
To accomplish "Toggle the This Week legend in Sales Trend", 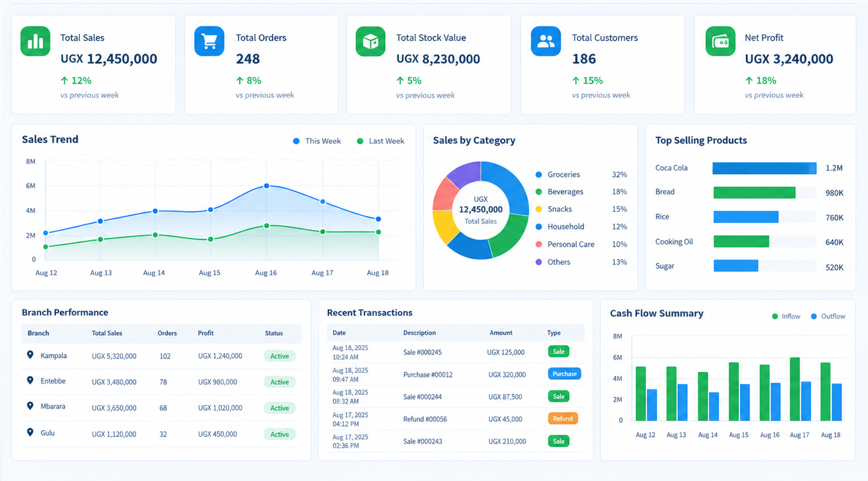I will click(x=317, y=141).
